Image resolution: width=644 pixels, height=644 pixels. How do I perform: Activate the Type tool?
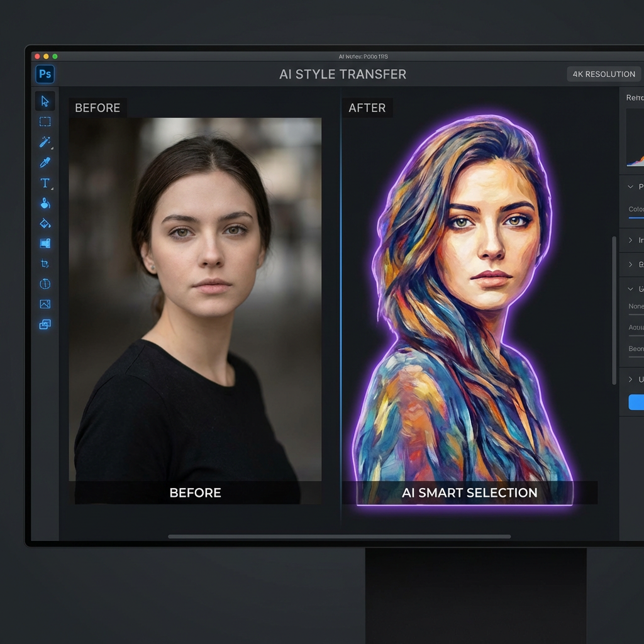point(45,183)
